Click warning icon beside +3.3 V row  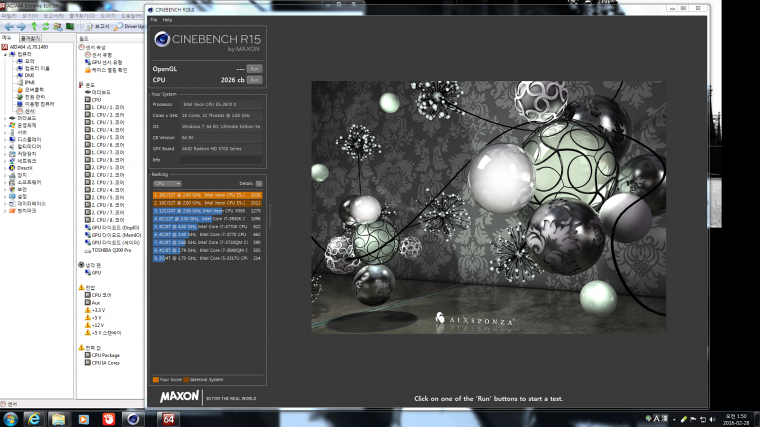click(88, 310)
